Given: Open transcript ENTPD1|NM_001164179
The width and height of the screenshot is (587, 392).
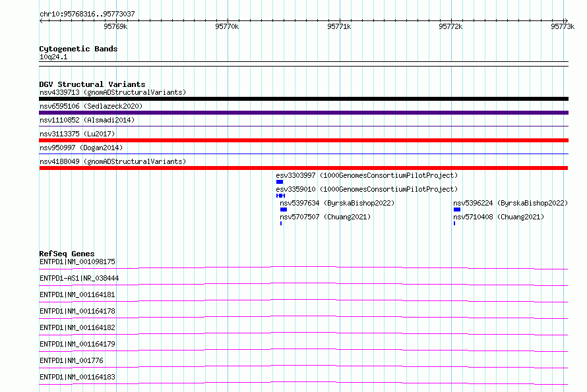Looking at the screenshot, I should click(77, 344).
